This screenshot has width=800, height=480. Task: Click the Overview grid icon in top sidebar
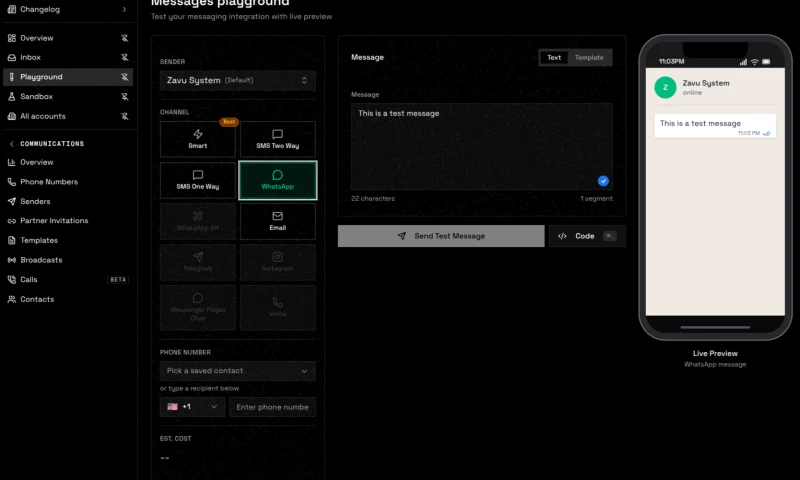[12, 38]
